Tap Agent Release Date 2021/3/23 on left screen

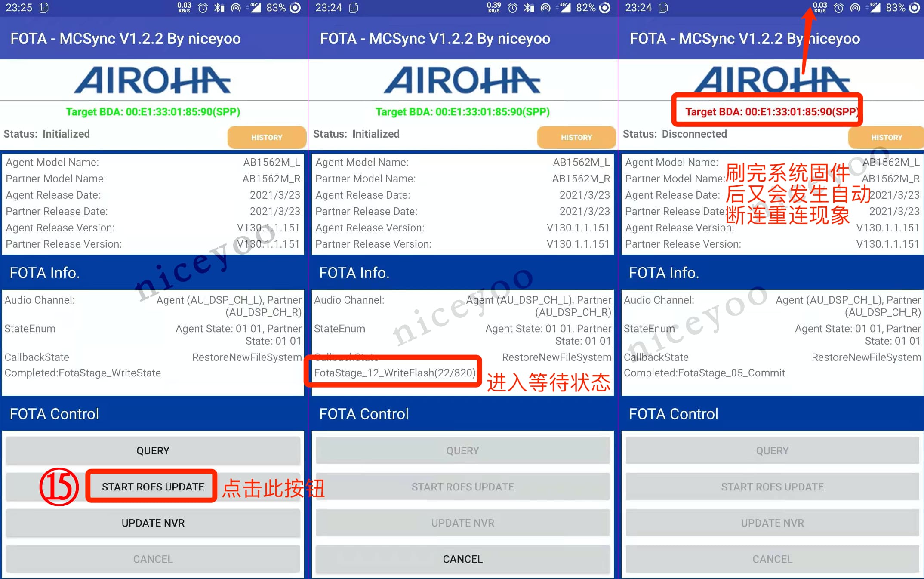click(x=275, y=195)
